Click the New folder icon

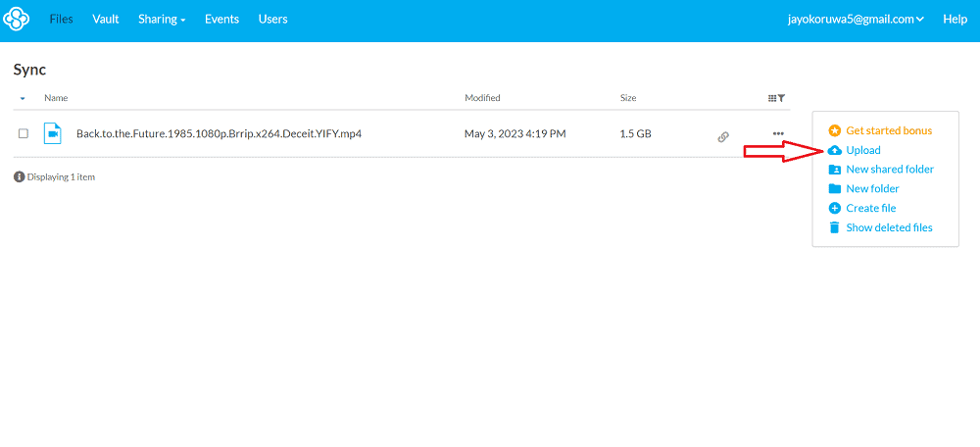834,189
